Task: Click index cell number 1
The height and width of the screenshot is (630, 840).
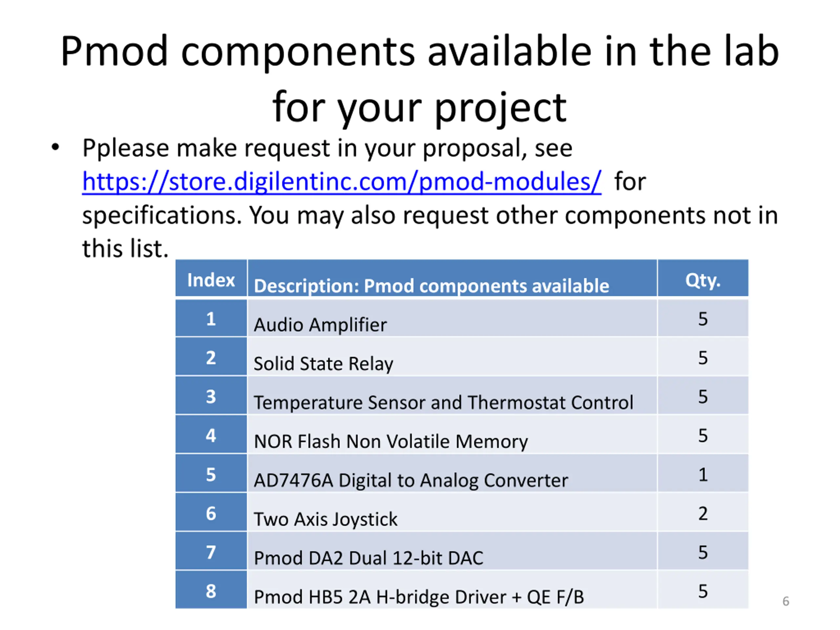Action: click(x=211, y=318)
